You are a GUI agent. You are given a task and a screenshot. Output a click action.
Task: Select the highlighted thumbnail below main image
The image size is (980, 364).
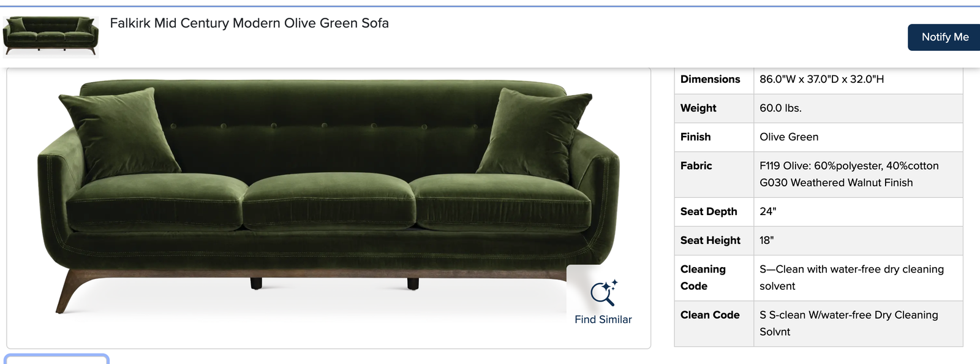[x=56, y=359]
